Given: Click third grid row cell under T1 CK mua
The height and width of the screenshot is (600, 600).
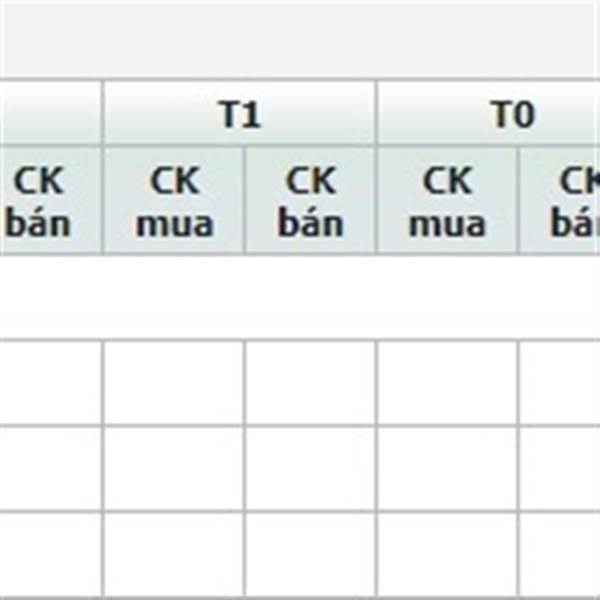Looking at the screenshot, I should click(174, 554).
